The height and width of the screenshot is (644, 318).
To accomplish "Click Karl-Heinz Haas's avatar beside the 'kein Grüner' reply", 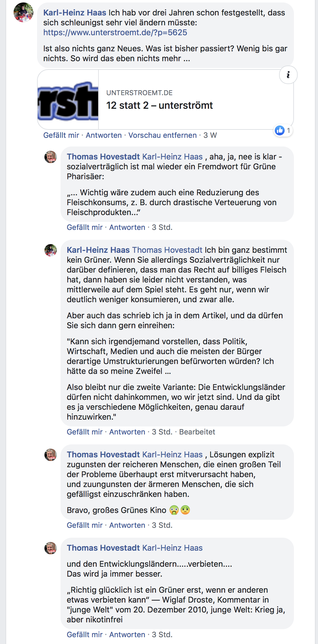I will (x=51, y=250).
